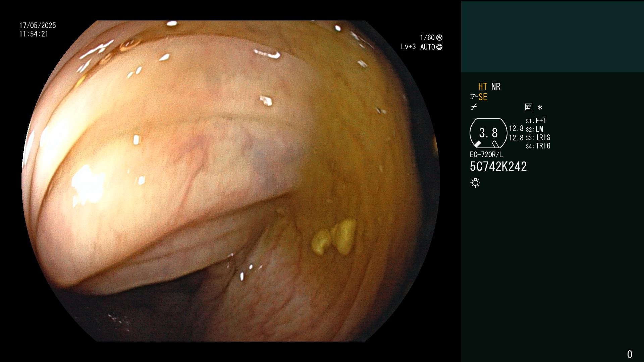
Task: Open the slider settings icon
Action: click(x=529, y=107)
